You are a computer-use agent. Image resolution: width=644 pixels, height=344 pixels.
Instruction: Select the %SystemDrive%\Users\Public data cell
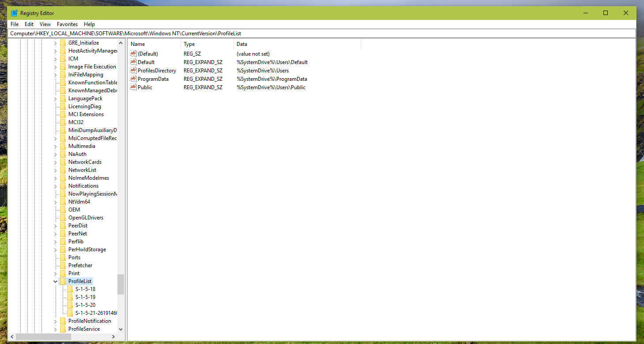click(271, 87)
